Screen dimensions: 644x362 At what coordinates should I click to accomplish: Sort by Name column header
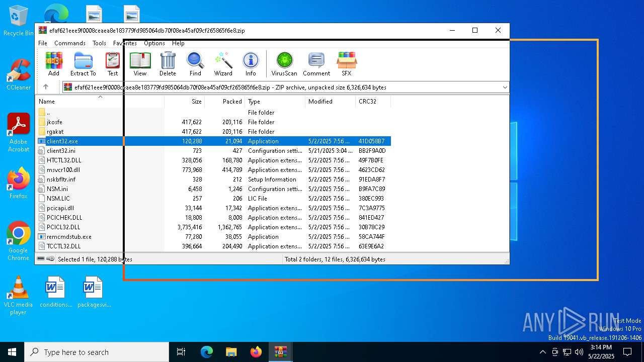pos(100,102)
